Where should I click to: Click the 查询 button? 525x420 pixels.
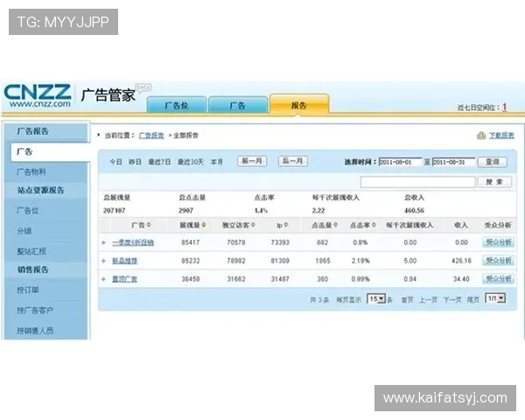point(492,162)
